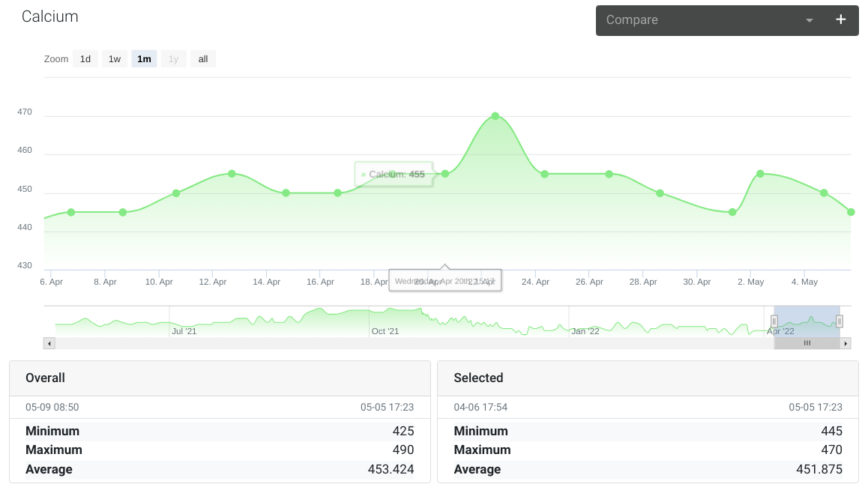Click the Calcium chart title
This screenshot has width=868, height=493.
point(49,16)
